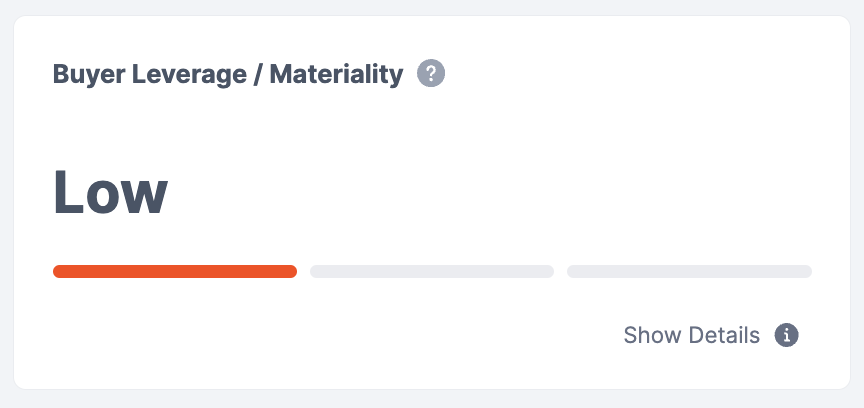864x408 pixels.
Task: Click the question mark help icon
Action: pyautogui.click(x=431, y=74)
